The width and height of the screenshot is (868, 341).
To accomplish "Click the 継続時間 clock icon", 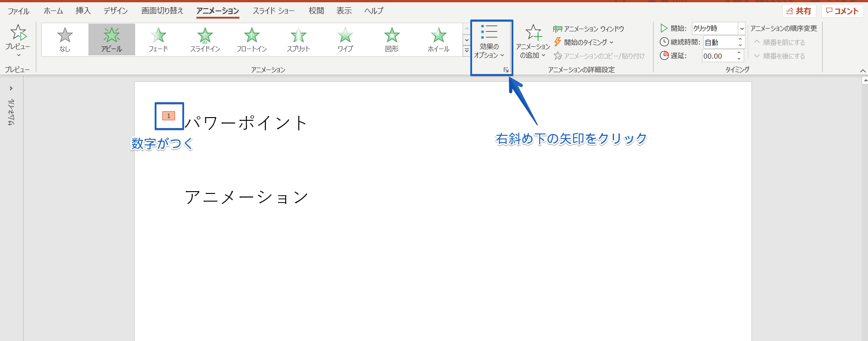I will 664,42.
